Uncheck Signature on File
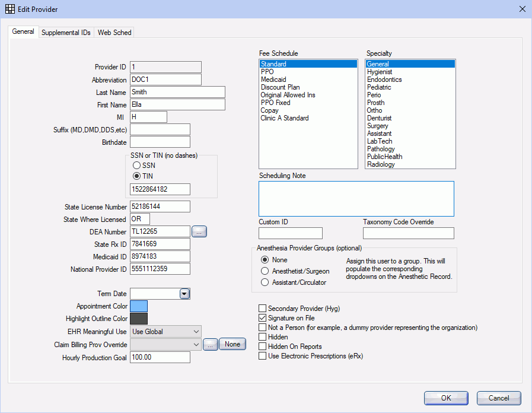Viewport: 532px width, 413px height. (x=262, y=317)
